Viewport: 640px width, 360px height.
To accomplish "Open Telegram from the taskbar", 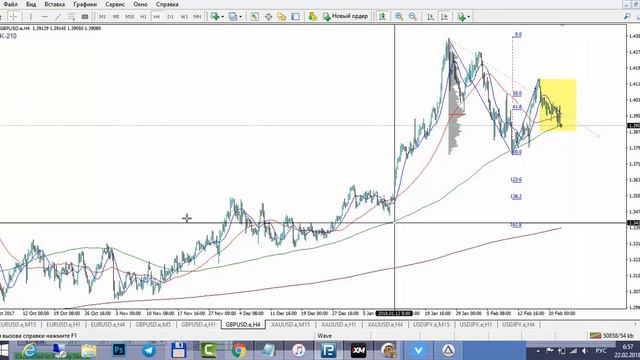I will point(149,350).
